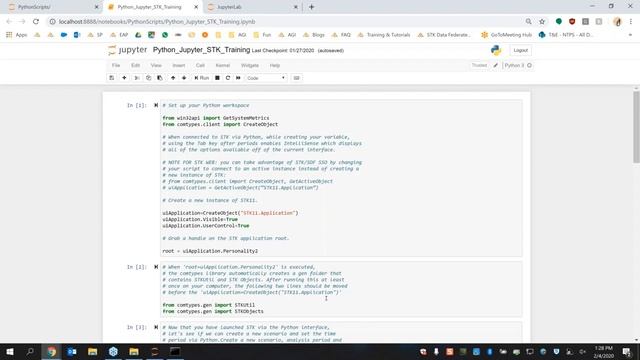
Task: Open the Fun bookmarks folder
Action: 262,35
